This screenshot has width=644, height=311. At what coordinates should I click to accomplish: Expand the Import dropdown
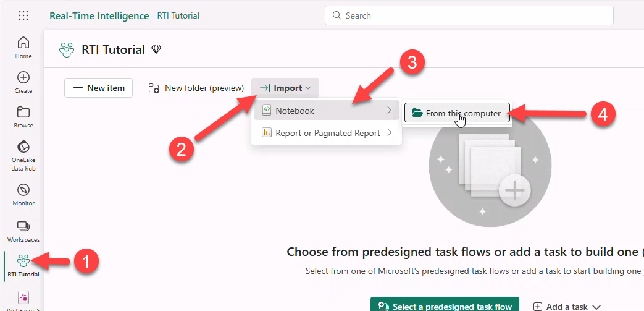pyautogui.click(x=285, y=88)
